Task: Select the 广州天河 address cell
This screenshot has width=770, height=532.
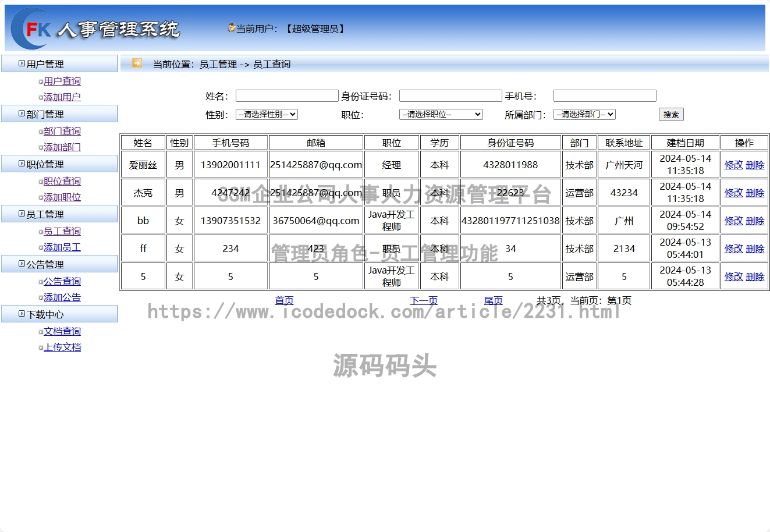Action: pos(624,165)
